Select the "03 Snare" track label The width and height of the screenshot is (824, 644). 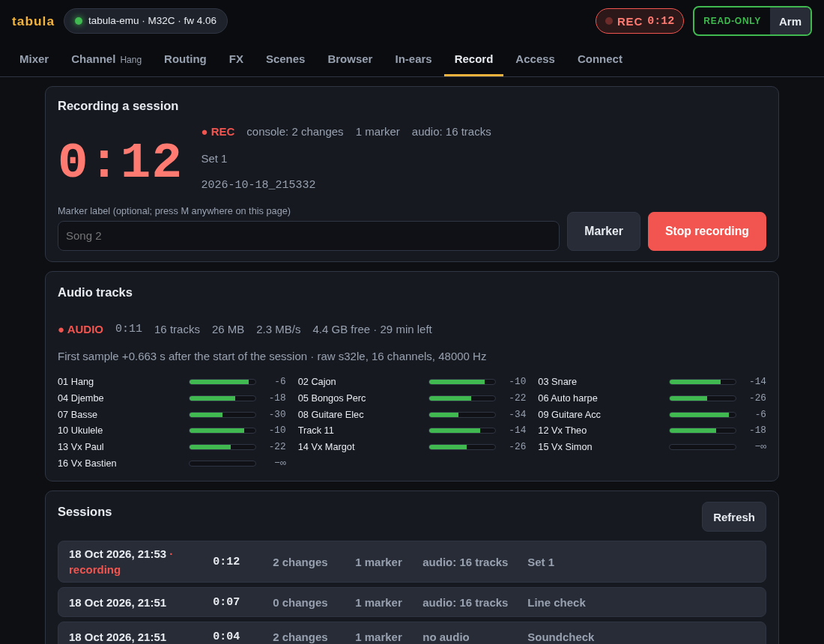coord(557,382)
